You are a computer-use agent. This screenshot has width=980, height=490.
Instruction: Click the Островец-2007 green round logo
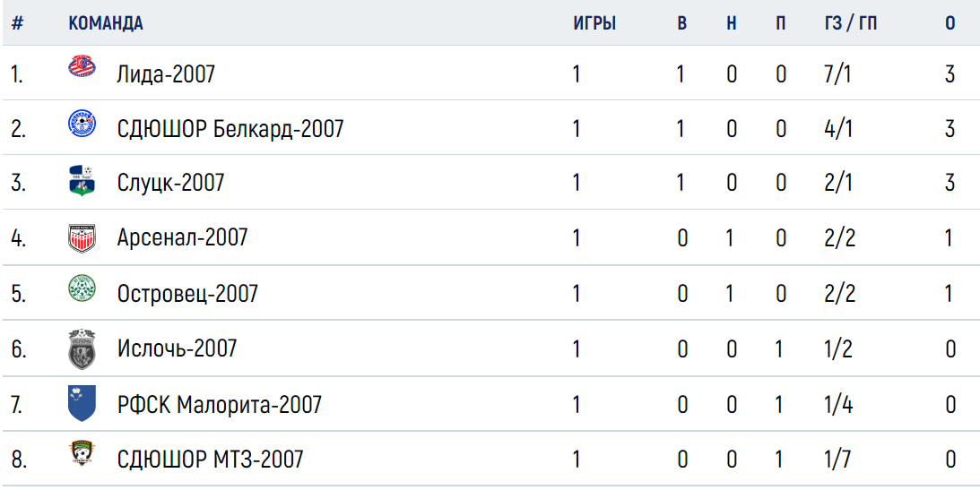tap(82, 288)
